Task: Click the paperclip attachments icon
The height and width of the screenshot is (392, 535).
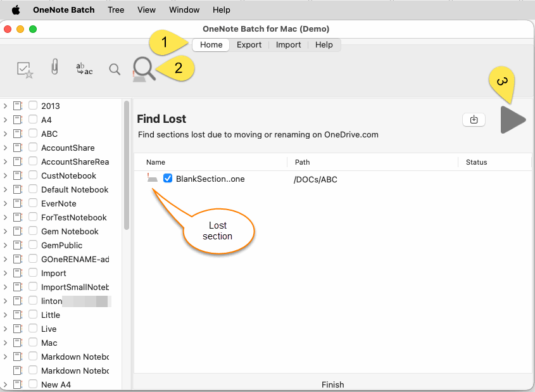Action: pos(55,68)
